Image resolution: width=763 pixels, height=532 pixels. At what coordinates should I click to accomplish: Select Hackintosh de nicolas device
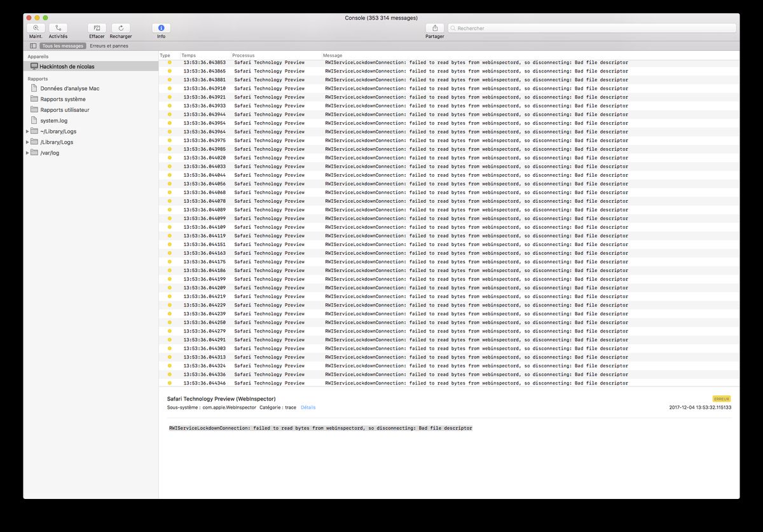(x=67, y=67)
